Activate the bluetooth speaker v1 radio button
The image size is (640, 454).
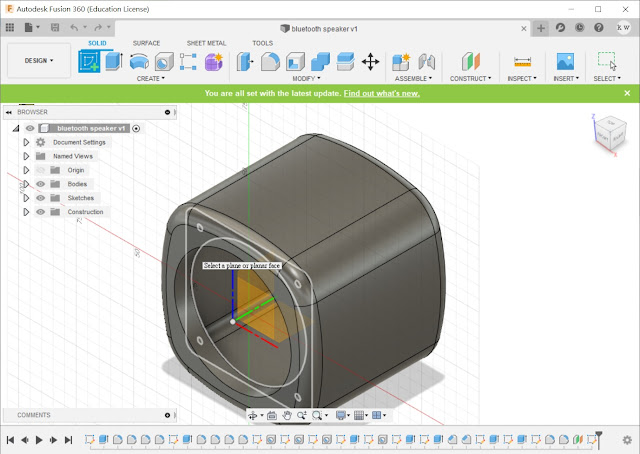(x=136, y=128)
